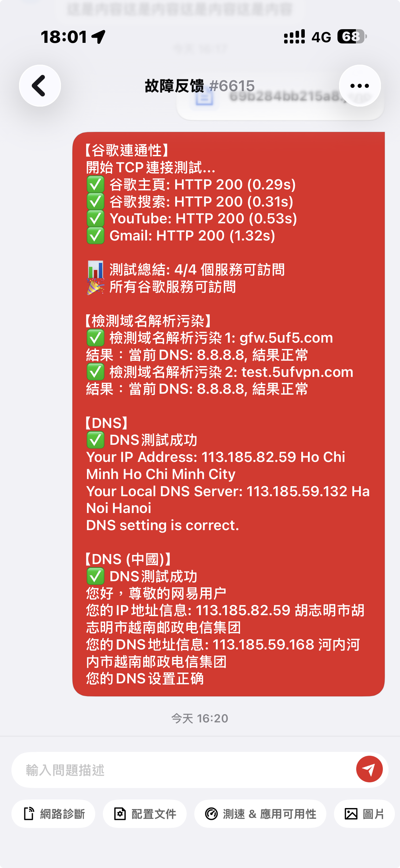
Task: Tap the green checkmark beside YouTube result
Action: click(96, 219)
